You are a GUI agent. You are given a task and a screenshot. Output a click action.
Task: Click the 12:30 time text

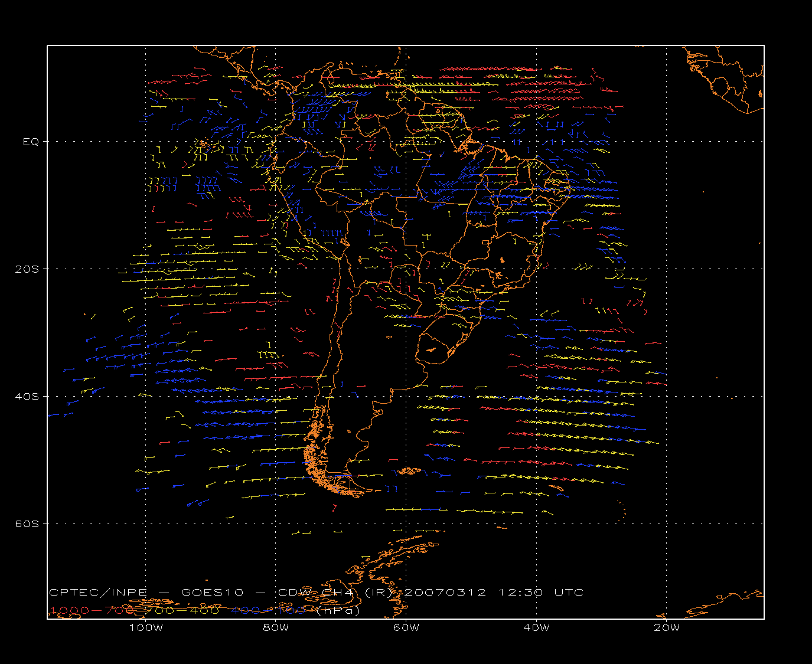coord(521,593)
